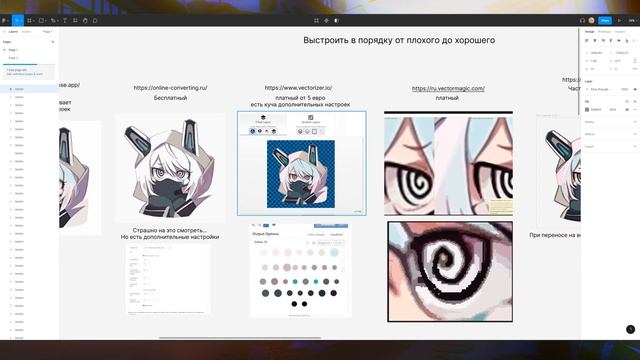Switch to the Inspect tab
The width and height of the screenshot is (640, 360).
(620, 31)
